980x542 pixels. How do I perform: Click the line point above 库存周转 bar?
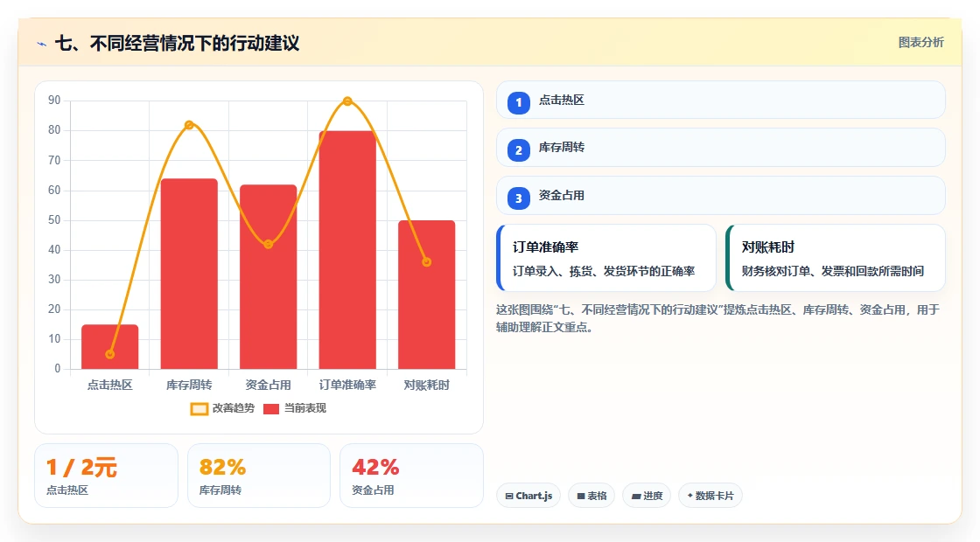click(189, 125)
